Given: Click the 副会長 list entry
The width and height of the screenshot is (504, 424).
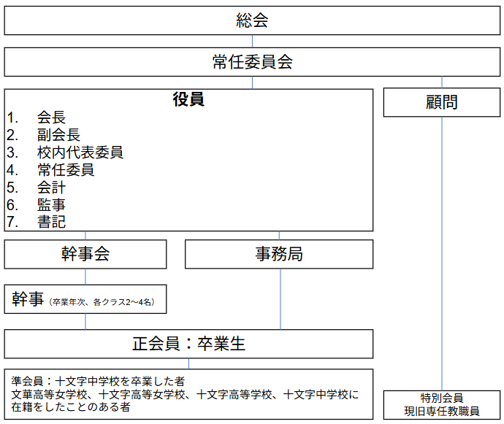Looking at the screenshot, I should click(58, 135).
